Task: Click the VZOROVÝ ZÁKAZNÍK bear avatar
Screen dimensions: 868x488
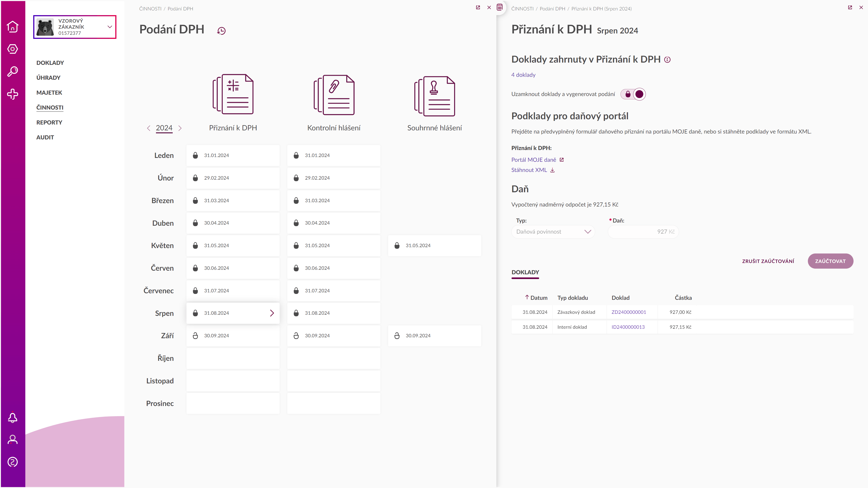Action: [x=45, y=27]
